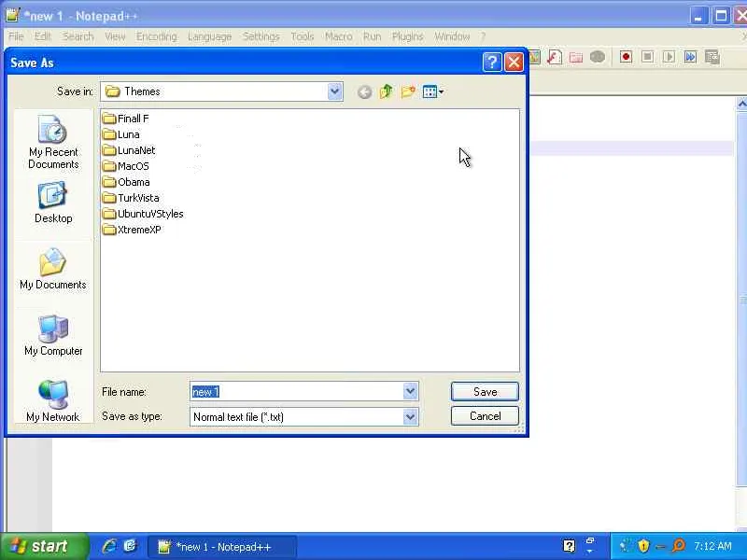Expand the Save as type dropdown
Image resolution: width=747 pixels, height=560 pixels.
click(410, 416)
